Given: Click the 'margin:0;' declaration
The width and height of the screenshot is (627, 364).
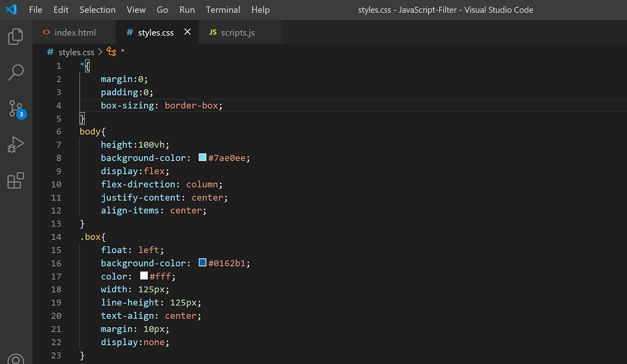Looking at the screenshot, I should (125, 79).
